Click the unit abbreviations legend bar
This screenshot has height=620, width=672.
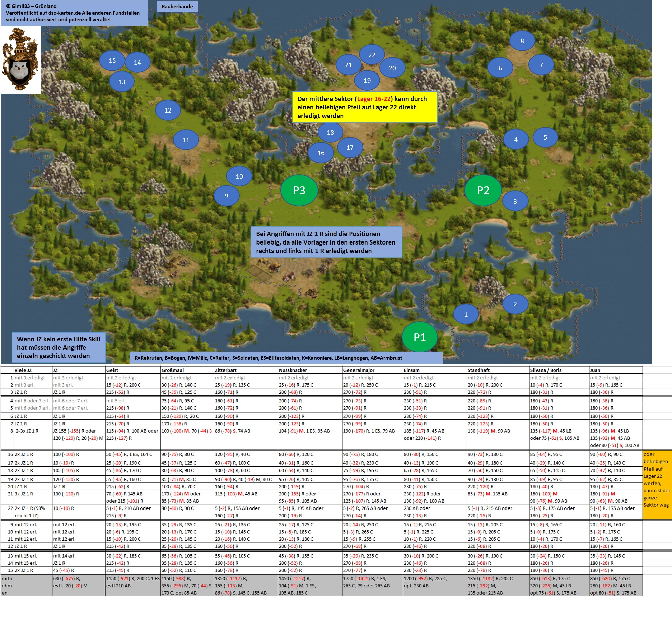coord(286,358)
